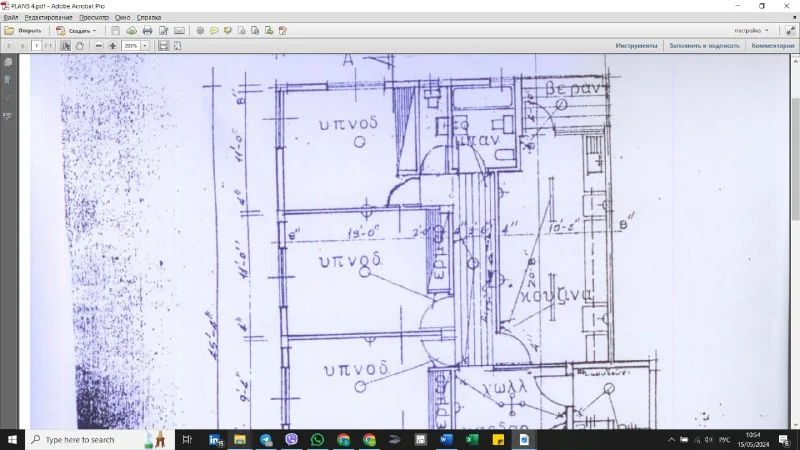Open the Настройка dropdown
This screenshot has width=800, height=450.
click(750, 31)
